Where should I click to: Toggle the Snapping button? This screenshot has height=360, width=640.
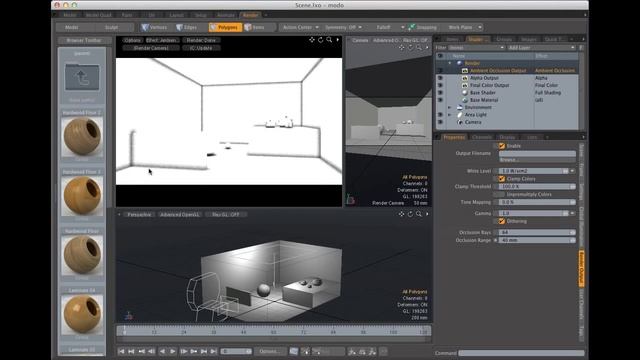pyautogui.click(x=423, y=27)
